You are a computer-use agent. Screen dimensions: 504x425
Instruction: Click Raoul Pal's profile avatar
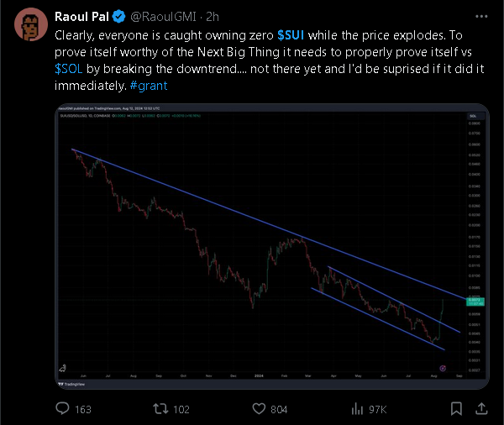31,24
